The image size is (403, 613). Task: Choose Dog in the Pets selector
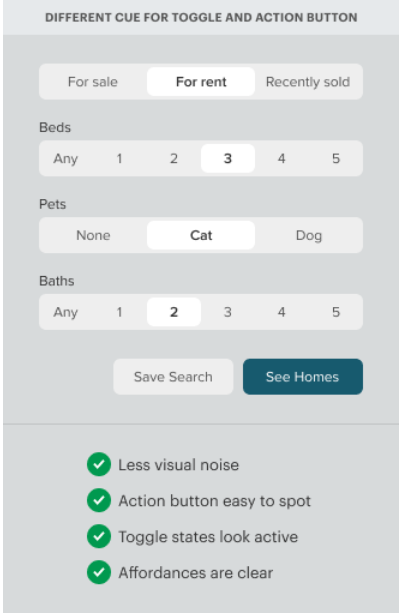(309, 235)
